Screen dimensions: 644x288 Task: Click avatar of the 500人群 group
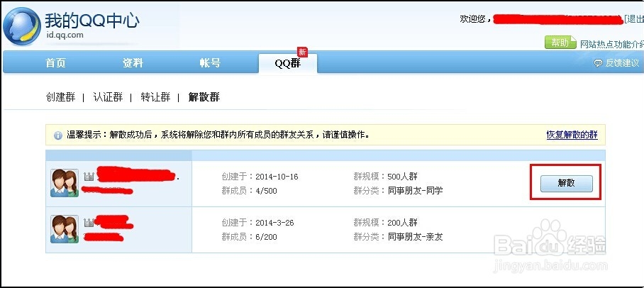pyautogui.click(x=65, y=183)
